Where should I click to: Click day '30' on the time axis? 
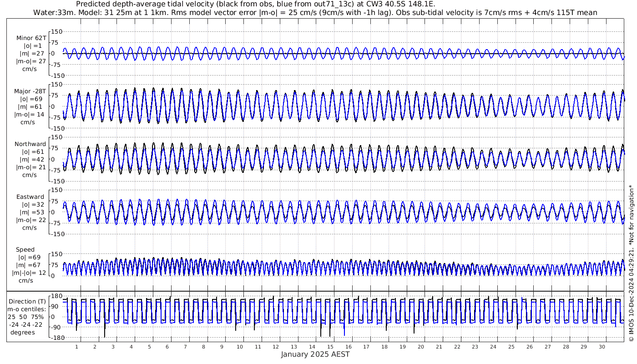point(602,347)
